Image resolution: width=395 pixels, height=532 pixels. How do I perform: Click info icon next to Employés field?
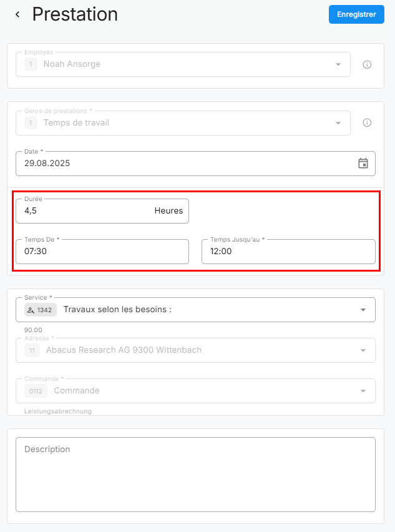click(x=367, y=64)
